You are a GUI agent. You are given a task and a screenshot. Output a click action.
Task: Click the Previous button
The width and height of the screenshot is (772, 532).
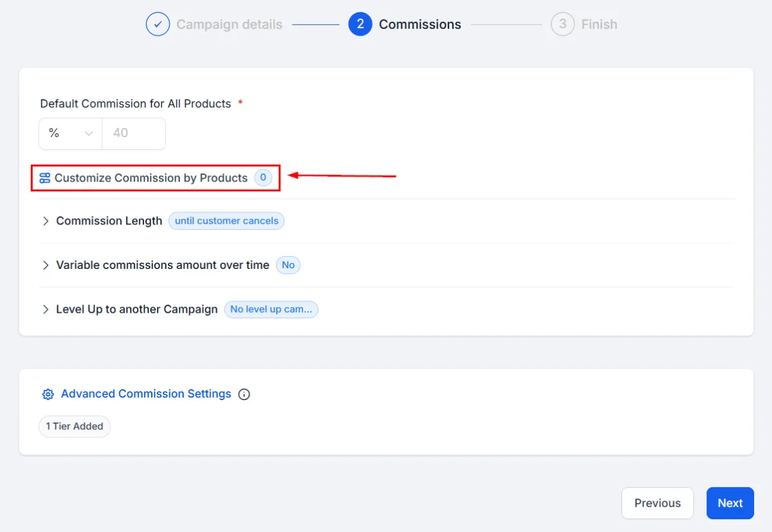click(657, 503)
